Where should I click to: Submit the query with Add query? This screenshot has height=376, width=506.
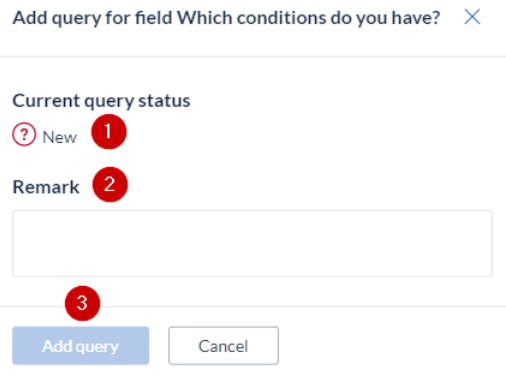coord(81,346)
